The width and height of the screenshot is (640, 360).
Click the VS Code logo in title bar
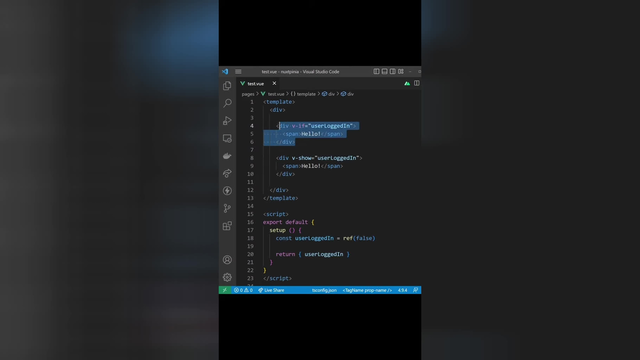click(x=225, y=71)
